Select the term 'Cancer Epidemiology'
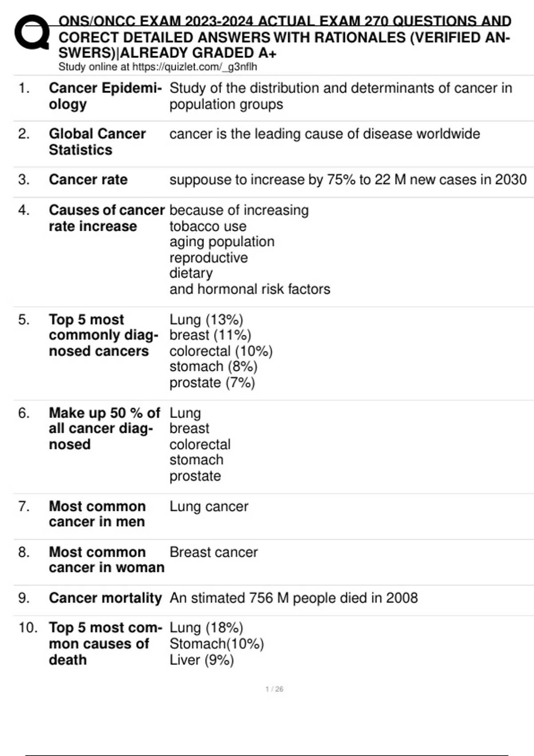The image size is (534, 756). (x=105, y=96)
